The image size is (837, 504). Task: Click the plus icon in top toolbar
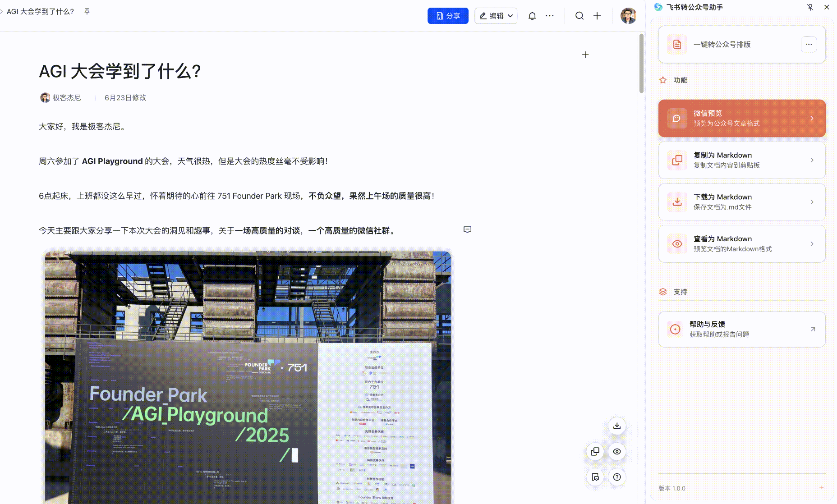(597, 16)
